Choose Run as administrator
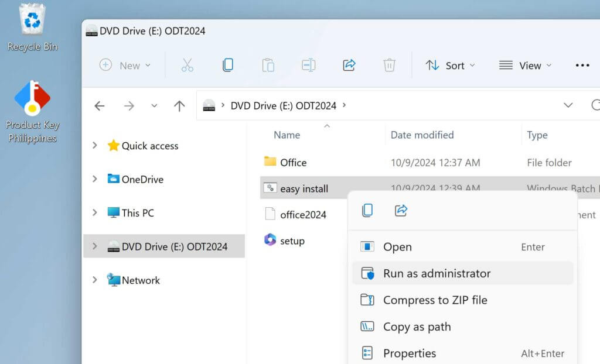 coord(462,273)
